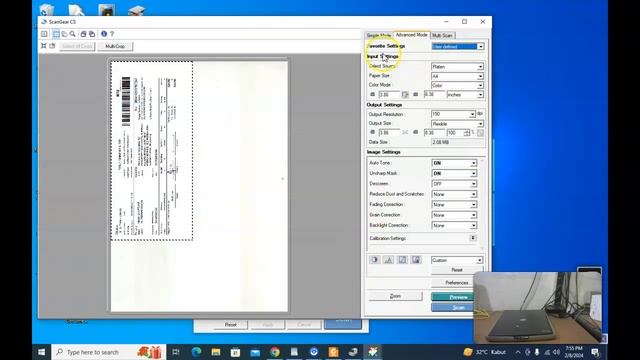Expand the Calibration Settings section

473,238
